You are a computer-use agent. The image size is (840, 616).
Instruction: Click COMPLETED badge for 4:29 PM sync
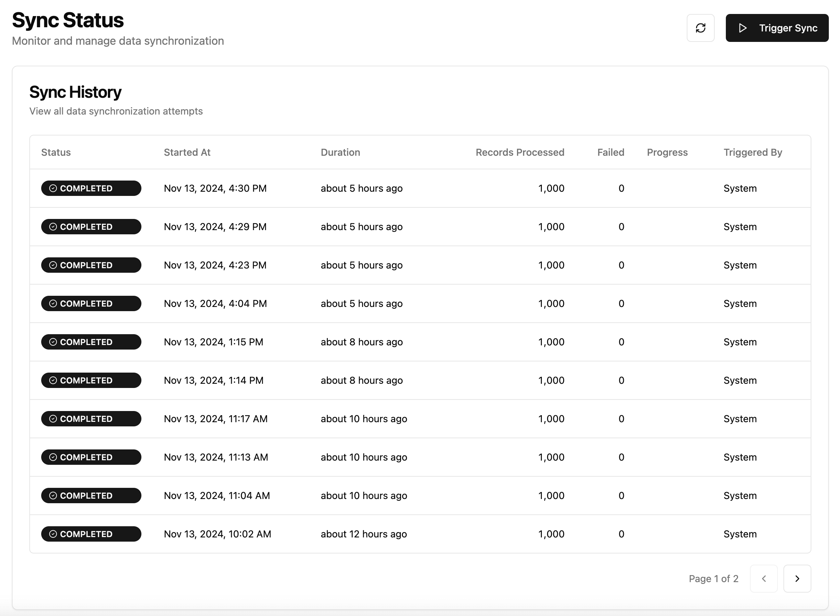click(91, 227)
